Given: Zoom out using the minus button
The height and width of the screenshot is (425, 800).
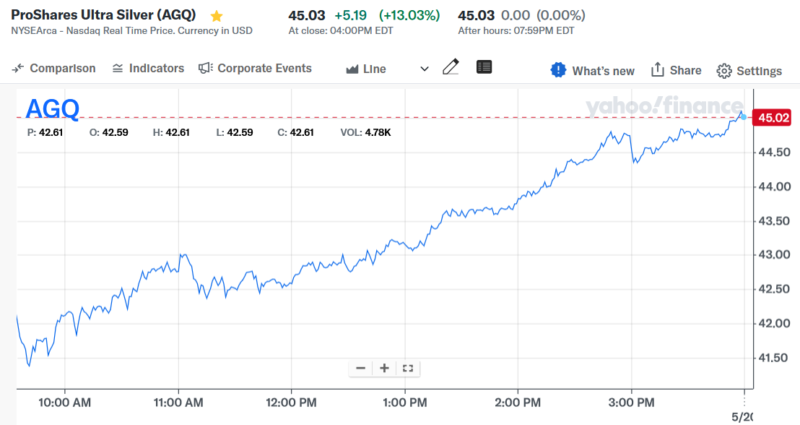Looking at the screenshot, I should click(x=361, y=368).
